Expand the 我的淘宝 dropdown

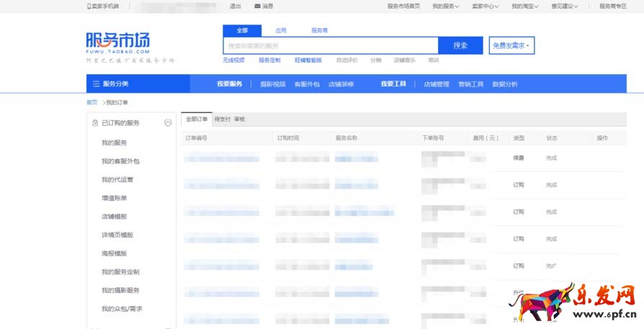(x=524, y=6)
